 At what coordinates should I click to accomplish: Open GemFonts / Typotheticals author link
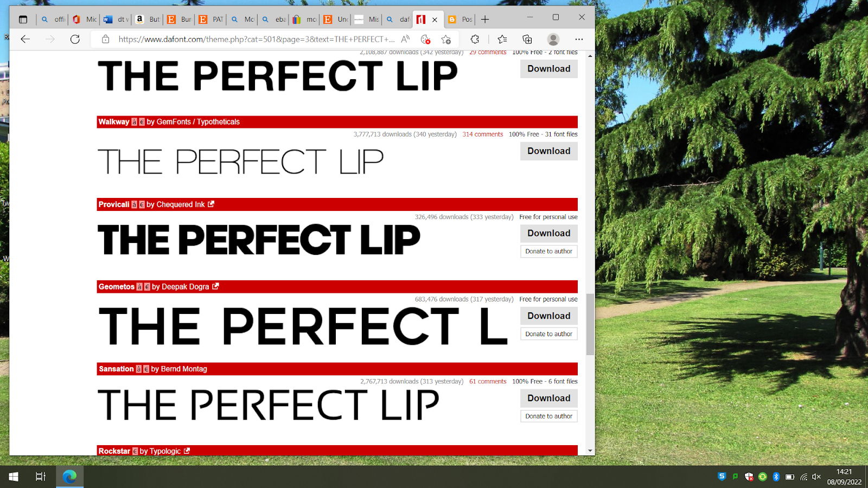pyautogui.click(x=198, y=122)
